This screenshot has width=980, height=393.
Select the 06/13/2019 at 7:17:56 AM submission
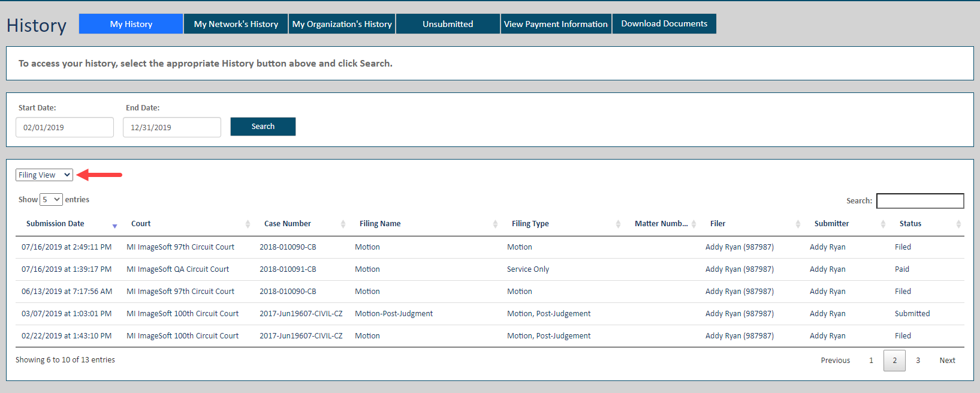tap(67, 292)
